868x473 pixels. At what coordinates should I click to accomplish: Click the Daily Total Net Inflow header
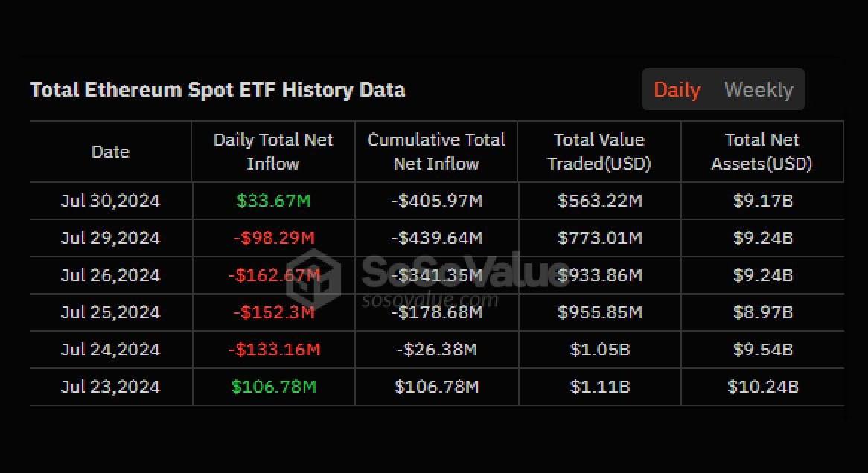(273, 152)
